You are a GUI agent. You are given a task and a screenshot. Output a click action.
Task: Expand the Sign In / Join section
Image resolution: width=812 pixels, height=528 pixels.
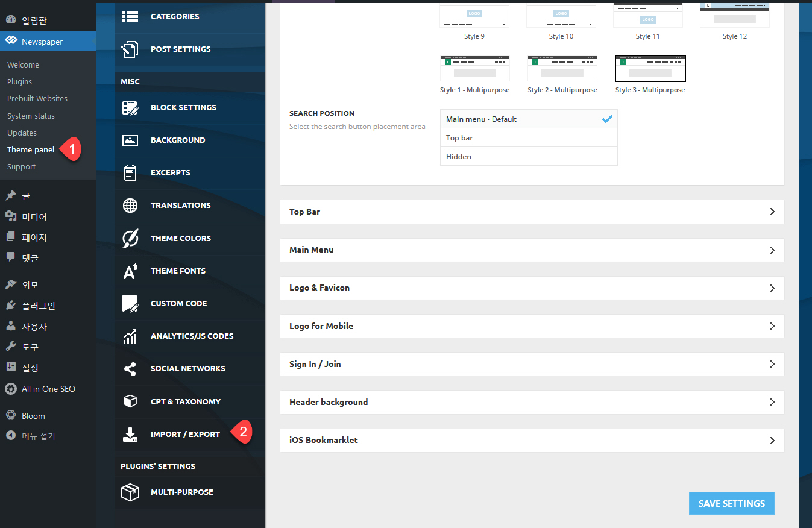pyautogui.click(x=532, y=364)
